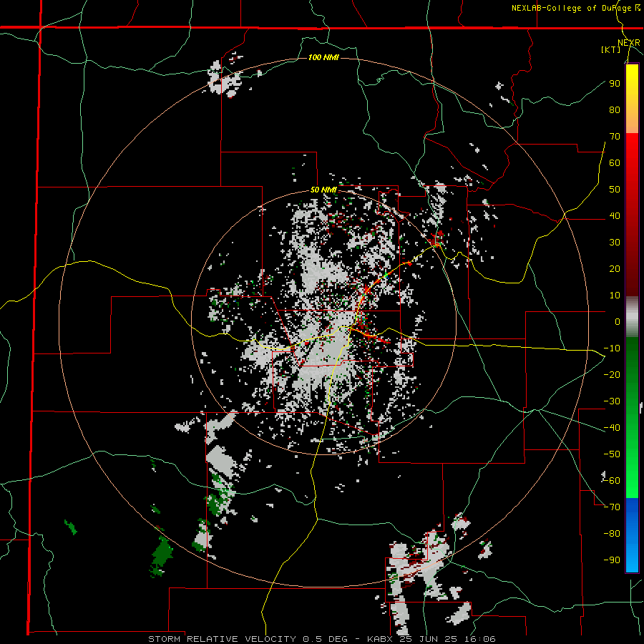
Task: Click the positive 40 knot scale label
Action: point(615,215)
